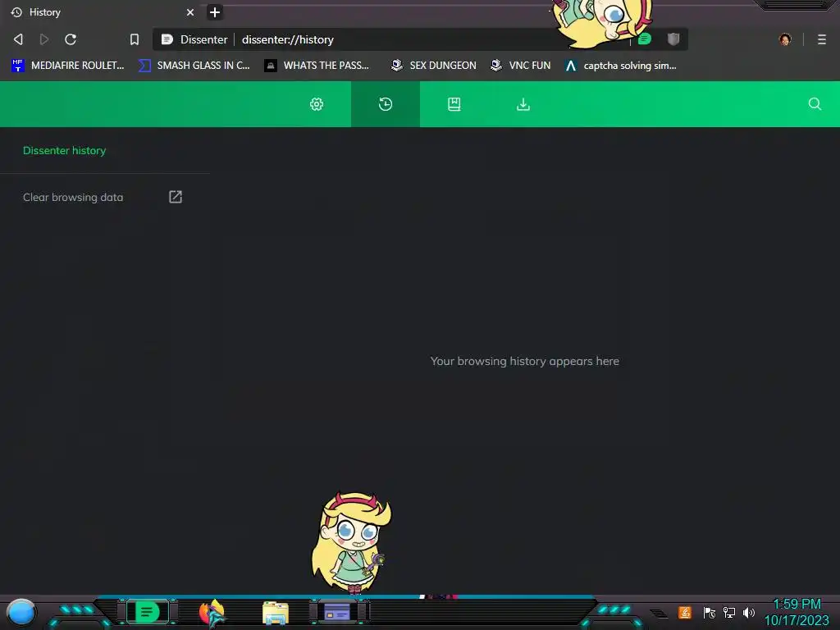Viewport: 840px width, 630px height.
Task: Open the Start orb
Action: tap(21, 612)
